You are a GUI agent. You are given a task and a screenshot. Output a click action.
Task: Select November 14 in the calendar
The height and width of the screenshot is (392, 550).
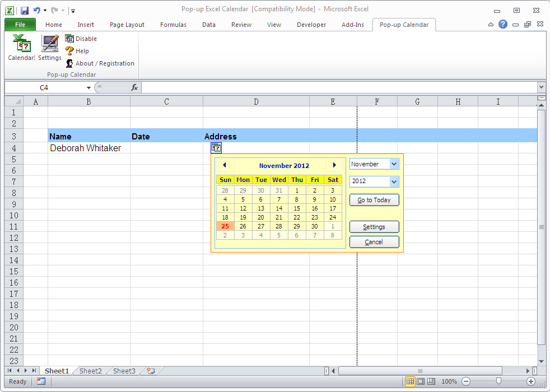click(x=279, y=208)
